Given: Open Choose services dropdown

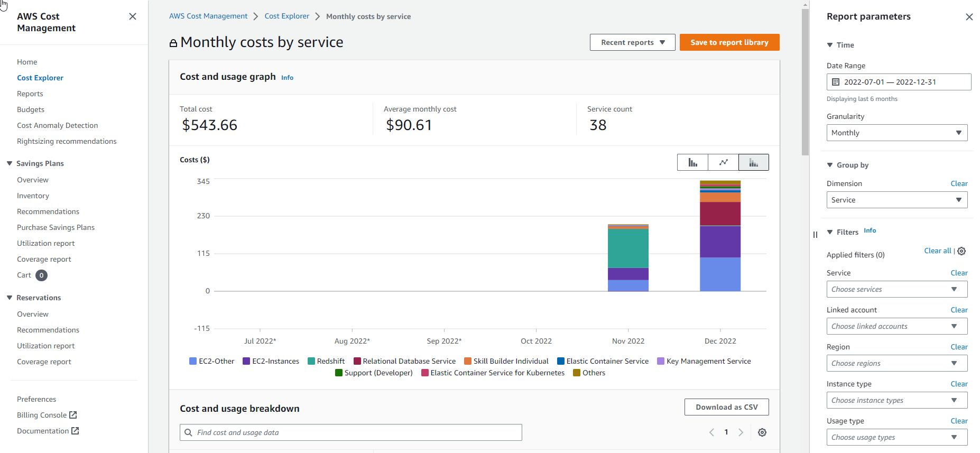Looking at the screenshot, I should (x=897, y=289).
